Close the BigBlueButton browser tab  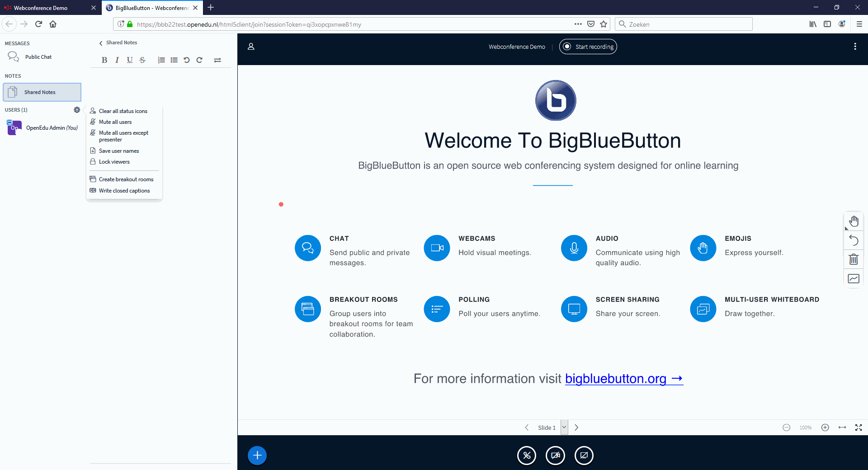coord(195,8)
